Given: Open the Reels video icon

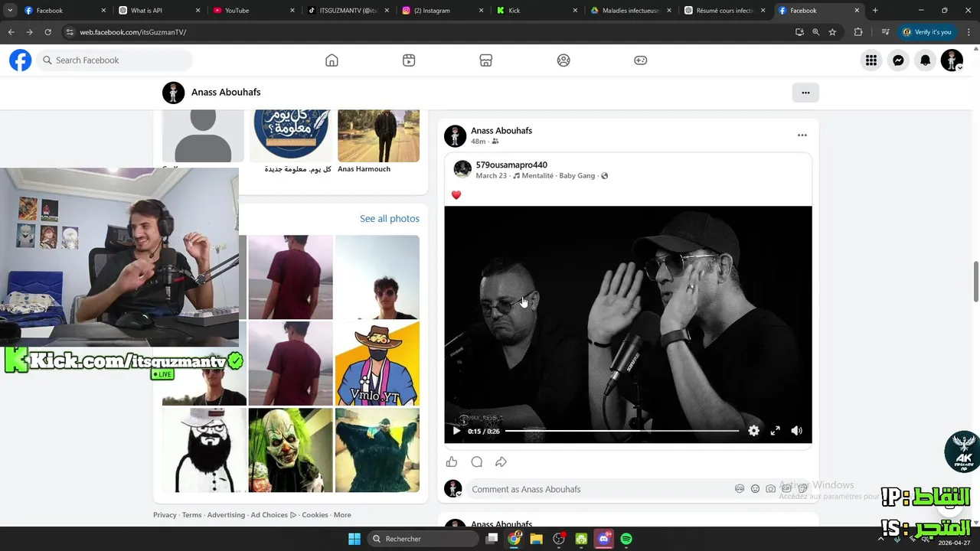Looking at the screenshot, I should [x=409, y=60].
